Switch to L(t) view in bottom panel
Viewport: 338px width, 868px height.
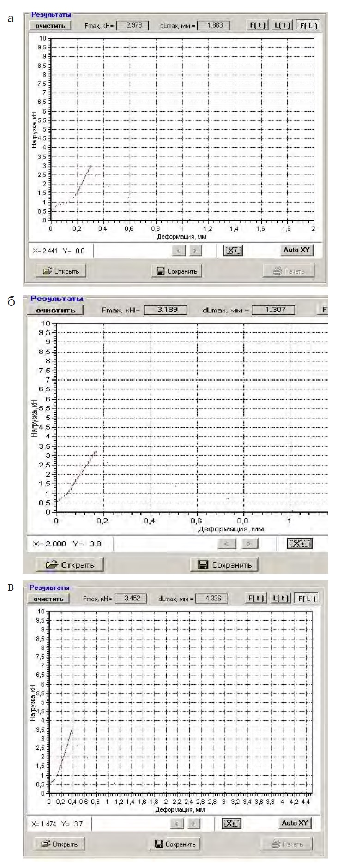coord(281,599)
